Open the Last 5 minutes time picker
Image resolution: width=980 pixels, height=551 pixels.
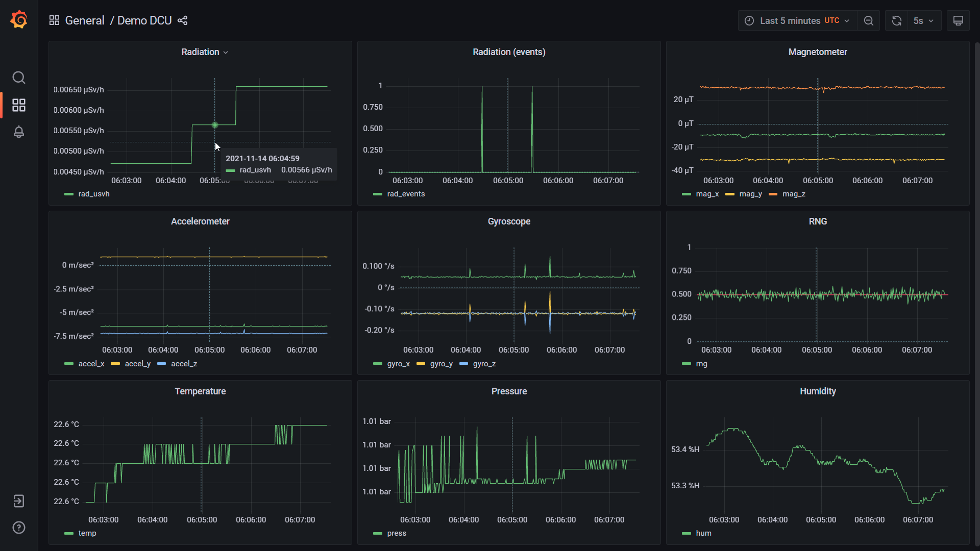tap(797, 20)
